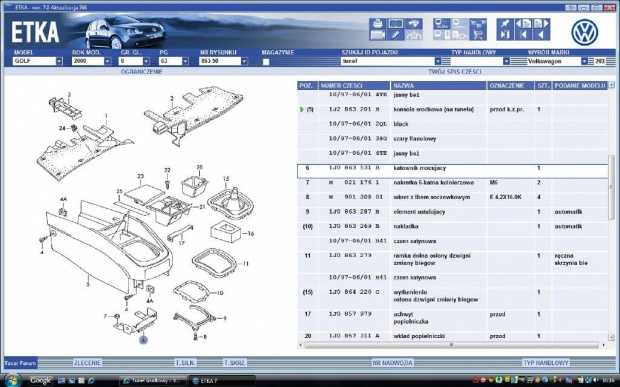Image resolution: width=620 pixels, height=387 pixels.
Task: Open the ZLECENIE tab at the bottom
Action: point(87,362)
